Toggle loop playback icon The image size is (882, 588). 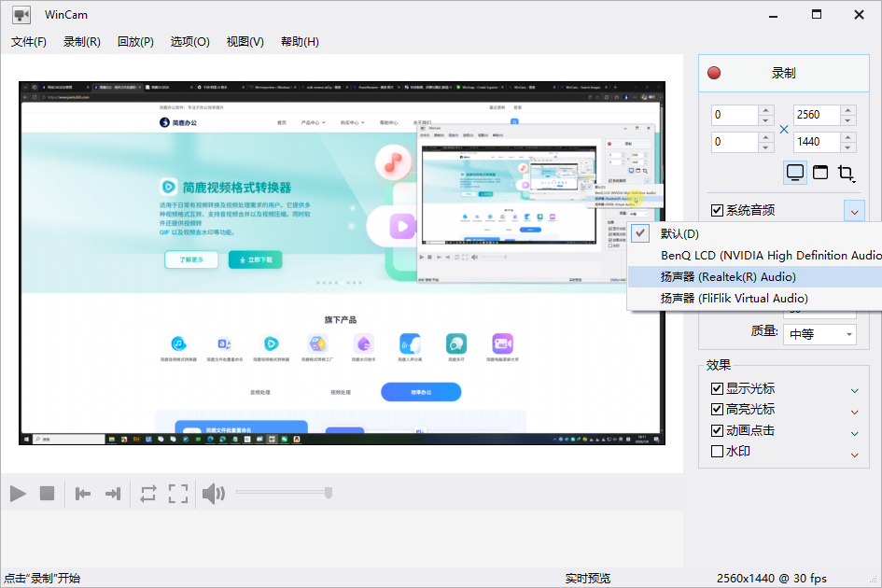pos(148,494)
